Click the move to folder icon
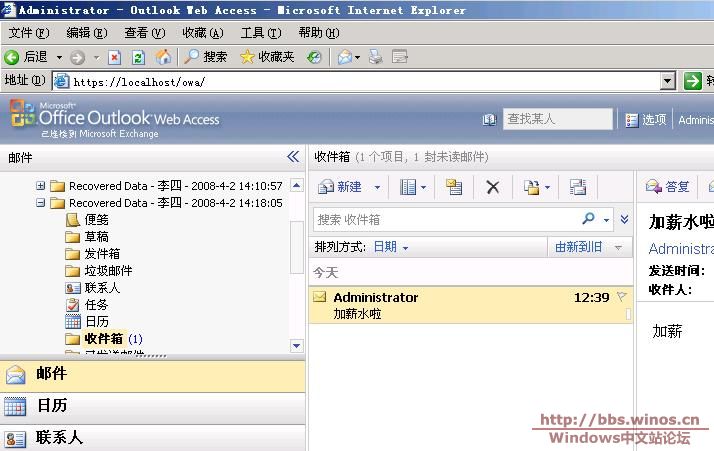 tap(531, 187)
